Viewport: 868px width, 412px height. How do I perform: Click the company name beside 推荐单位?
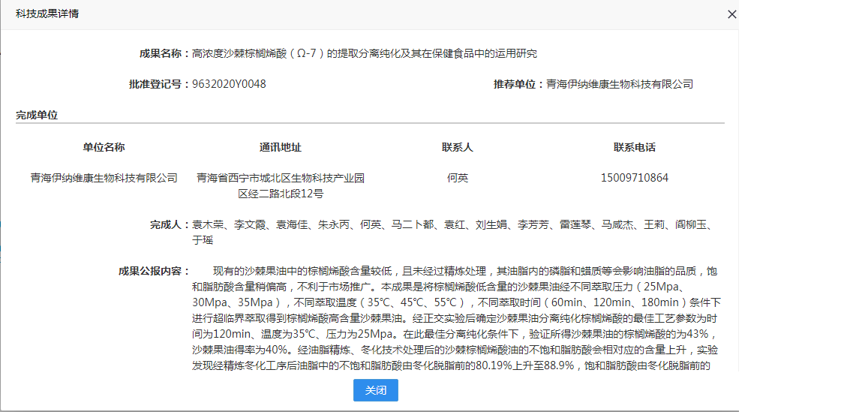[619, 84]
